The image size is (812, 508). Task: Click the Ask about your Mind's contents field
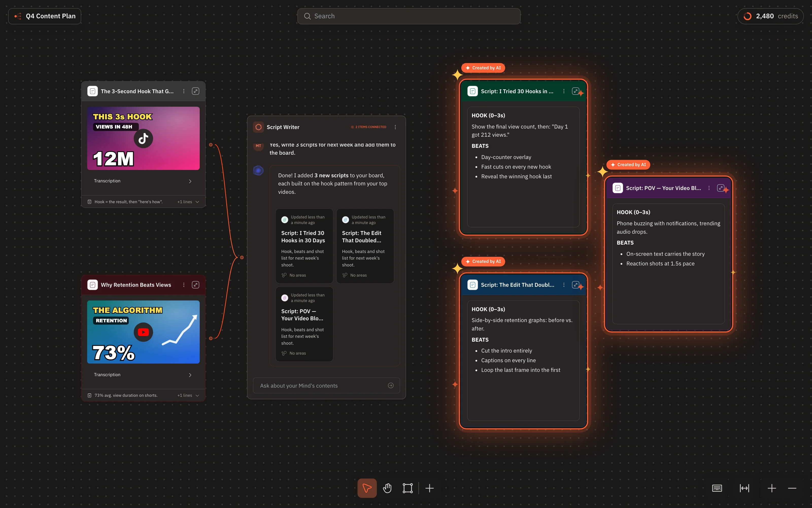tap(326, 385)
